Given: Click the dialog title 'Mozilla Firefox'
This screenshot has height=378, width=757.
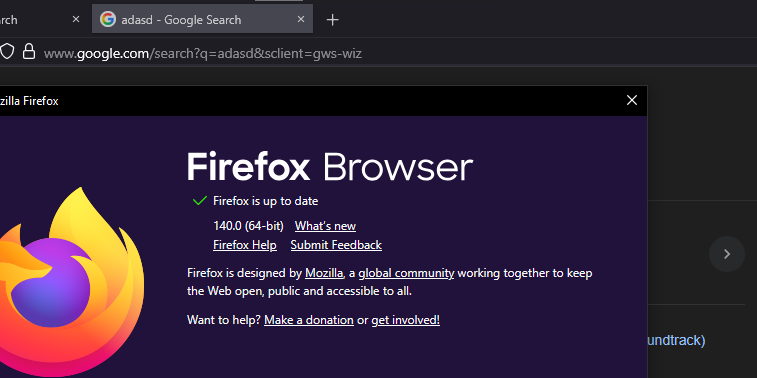Looking at the screenshot, I should coord(29,101).
